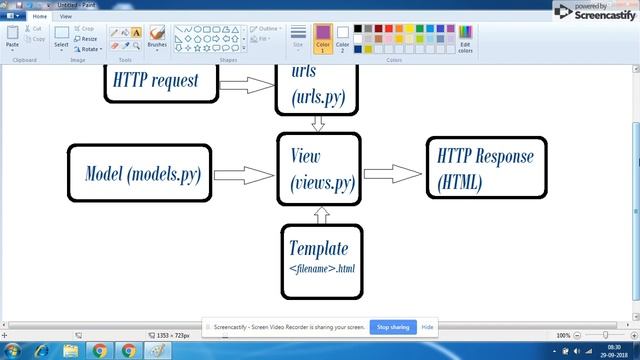The width and height of the screenshot is (640, 360).
Task: Click the Crop button
Action: click(84, 29)
